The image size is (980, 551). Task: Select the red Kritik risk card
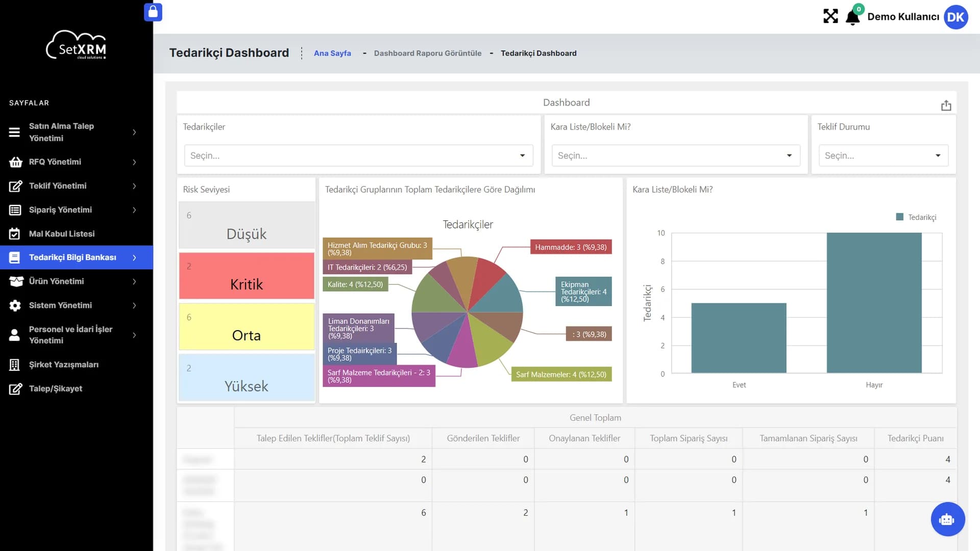tap(247, 275)
